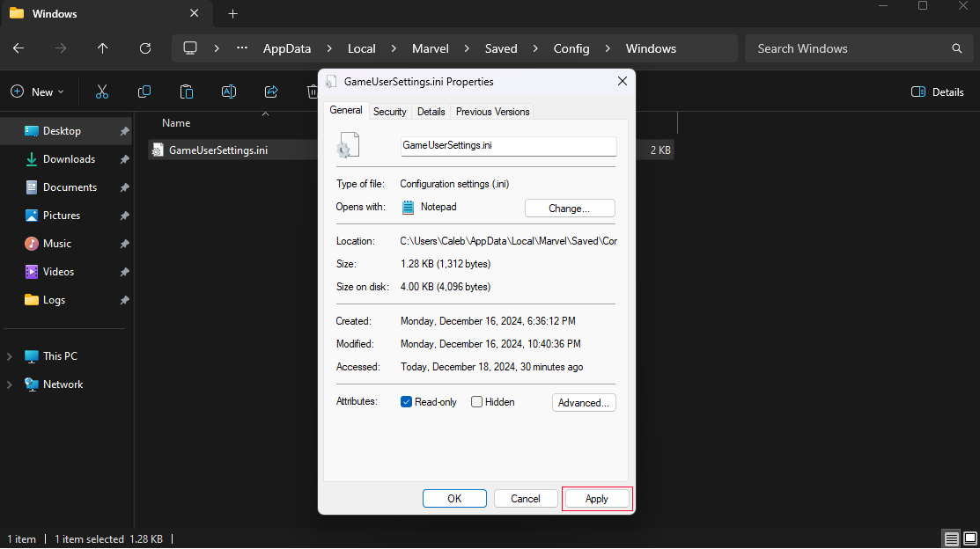This screenshot has height=549, width=980.
Task: Click the Apply button
Action: point(596,498)
